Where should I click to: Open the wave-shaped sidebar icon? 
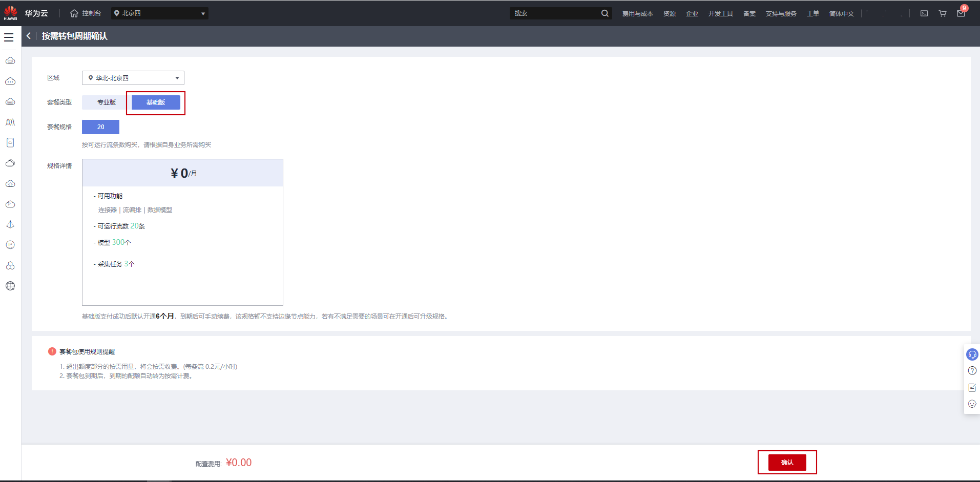[x=10, y=122]
